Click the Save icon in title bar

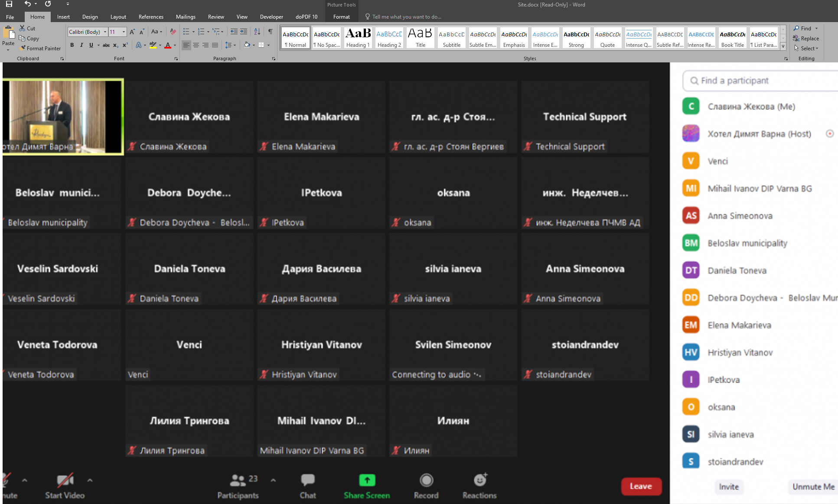tap(9, 4)
